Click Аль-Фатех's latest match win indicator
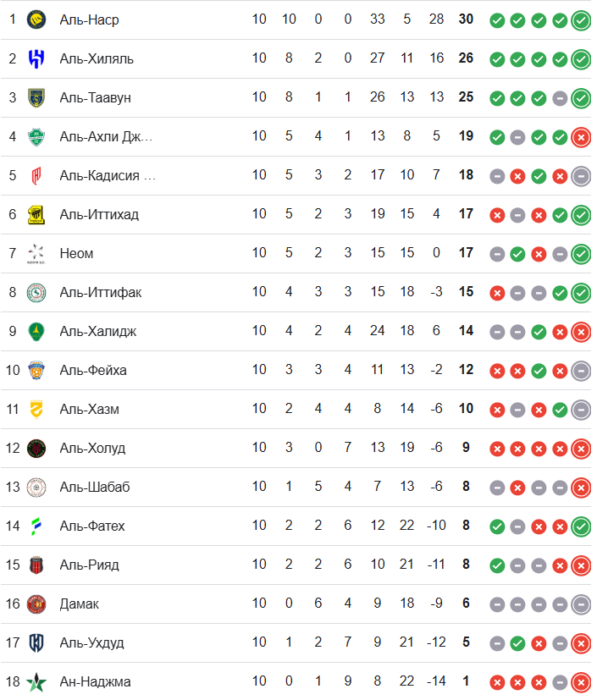The width and height of the screenshot is (597, 700). pos(581,526)
